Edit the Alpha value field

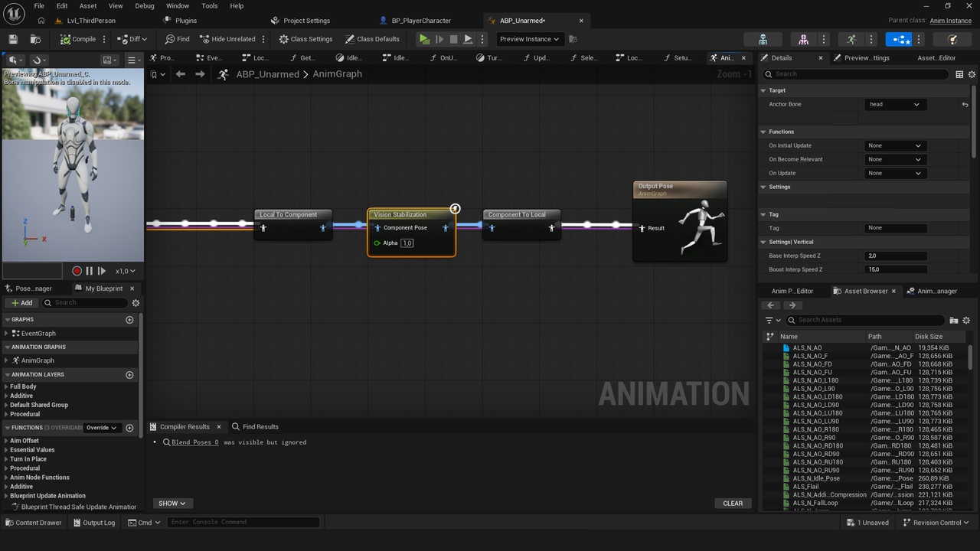pyautogui.click(x=407, y=243)
